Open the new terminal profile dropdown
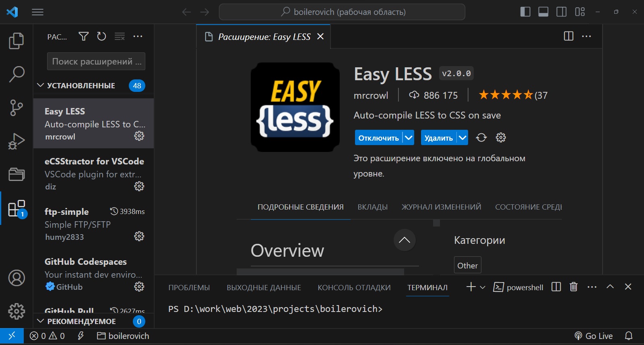 coord(483,287)
